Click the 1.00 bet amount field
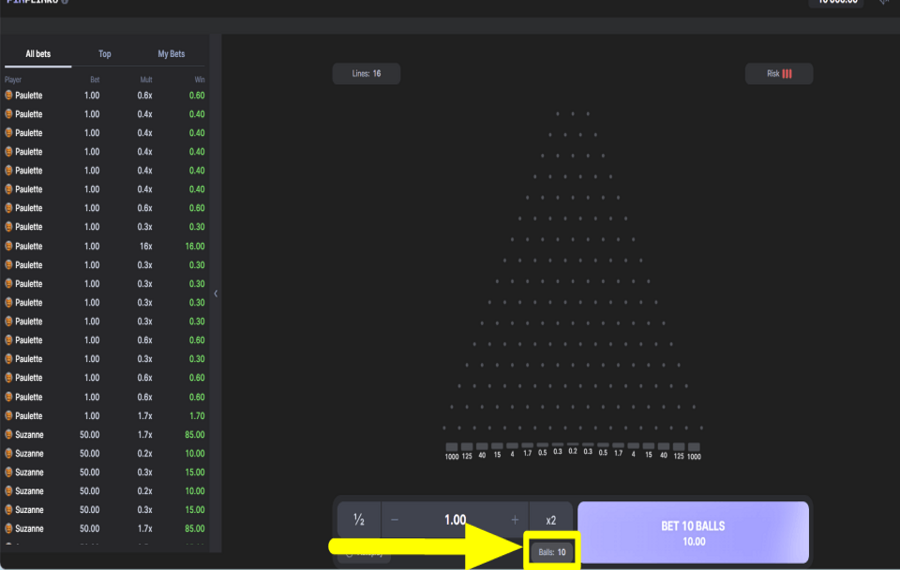 [455, 520]
